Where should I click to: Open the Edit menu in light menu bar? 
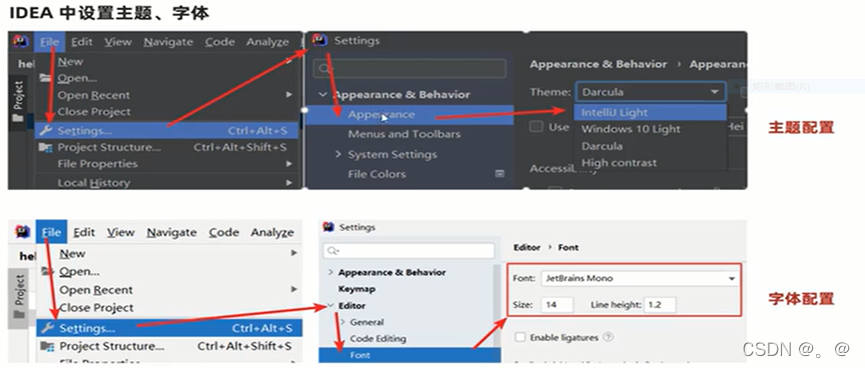point(84,232)
